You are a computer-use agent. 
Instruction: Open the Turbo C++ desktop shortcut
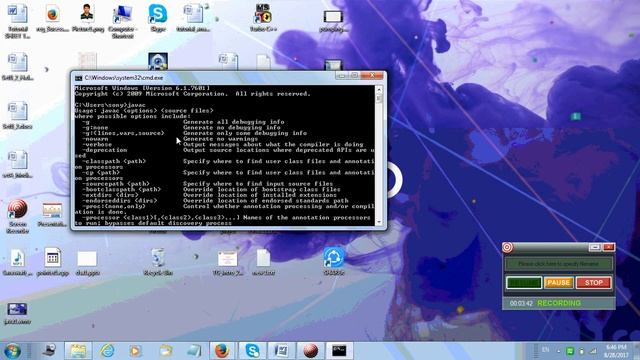coord(263,18)
